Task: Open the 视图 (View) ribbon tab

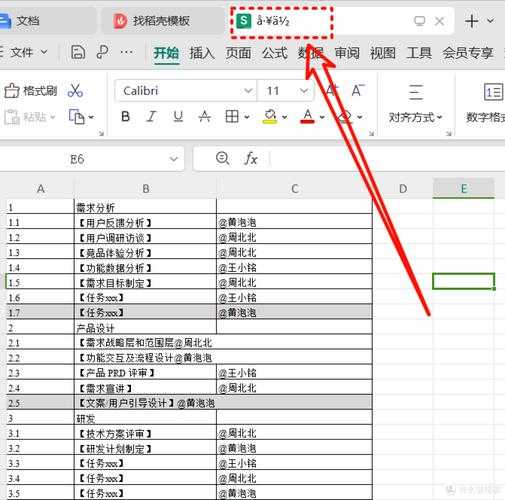Action: click(x=383, y=53)
